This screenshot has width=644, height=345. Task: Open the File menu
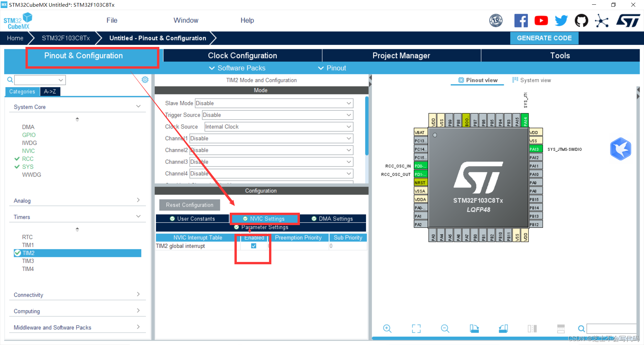[112, 20]
